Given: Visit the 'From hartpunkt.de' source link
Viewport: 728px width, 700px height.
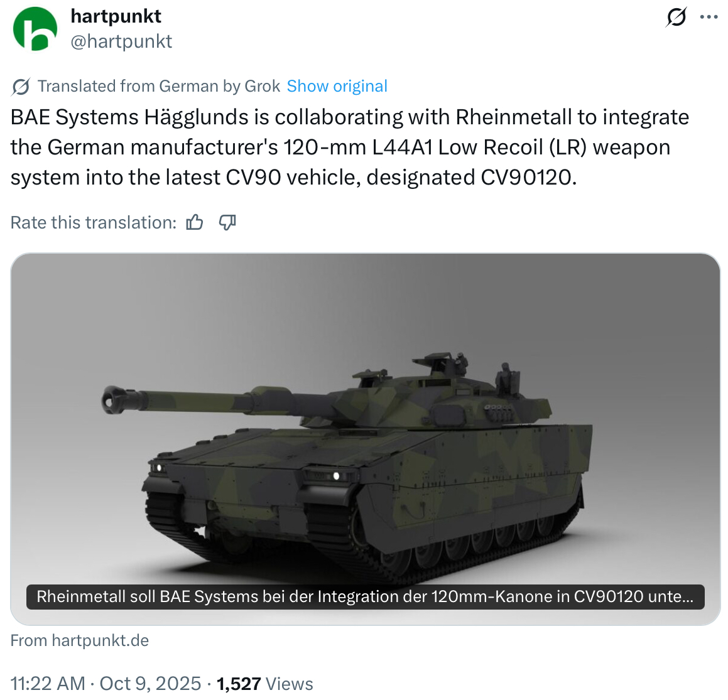Looking at the screenshot, I should point(80,640).
